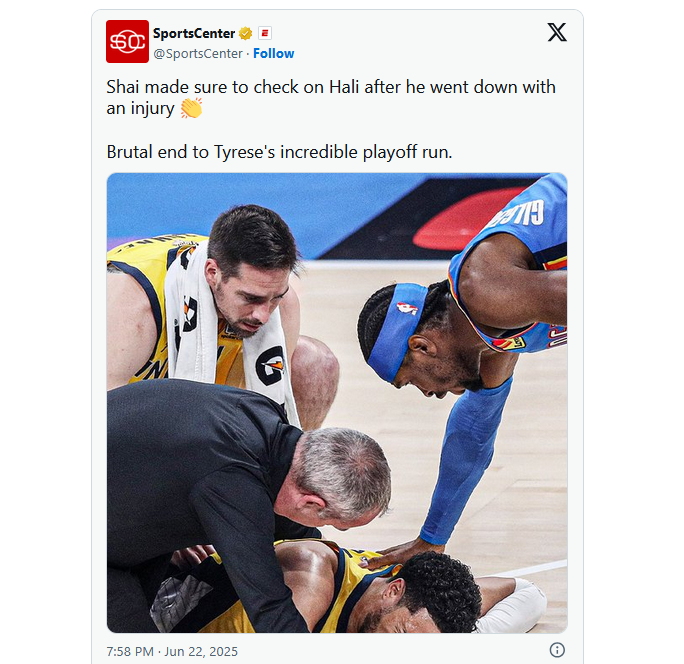
Task: Click the "Brutal end to Tyrese's incredible playoff run" line
Action: point(279,152)
